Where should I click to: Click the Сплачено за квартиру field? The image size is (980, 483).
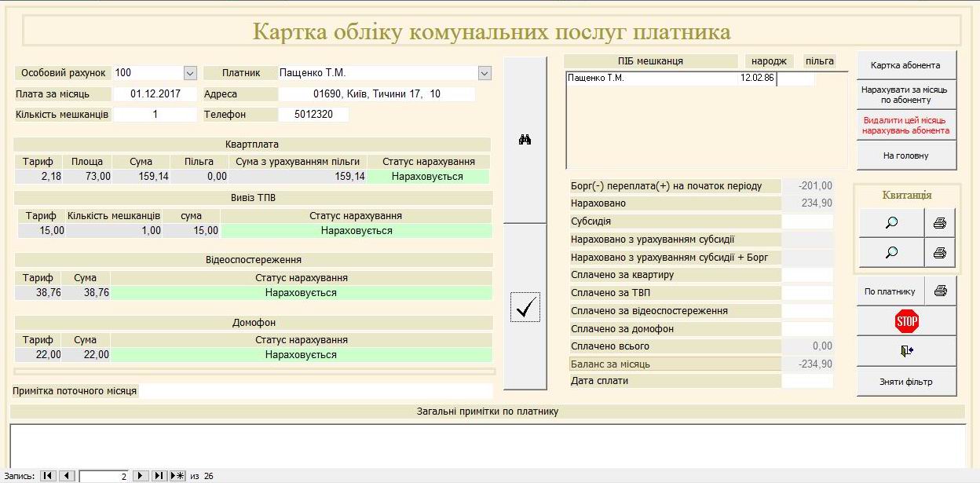(x=807, y=275)
